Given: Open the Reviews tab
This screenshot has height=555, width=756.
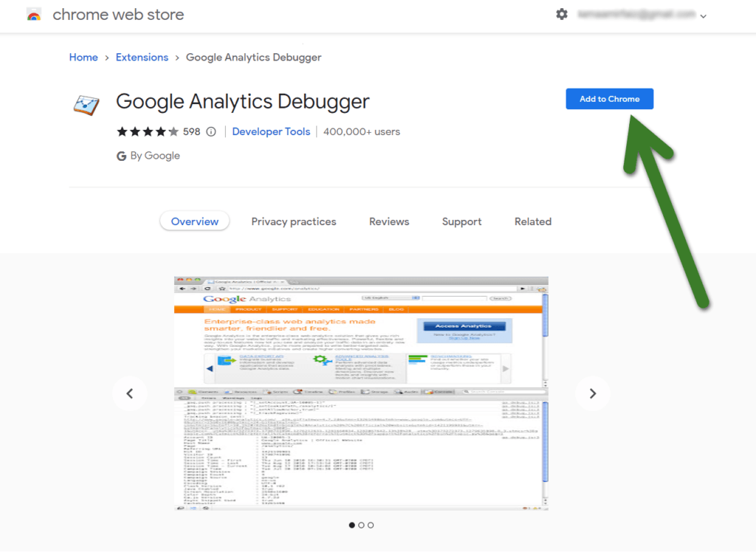Looking at the screenshot, I should point(389,221).
